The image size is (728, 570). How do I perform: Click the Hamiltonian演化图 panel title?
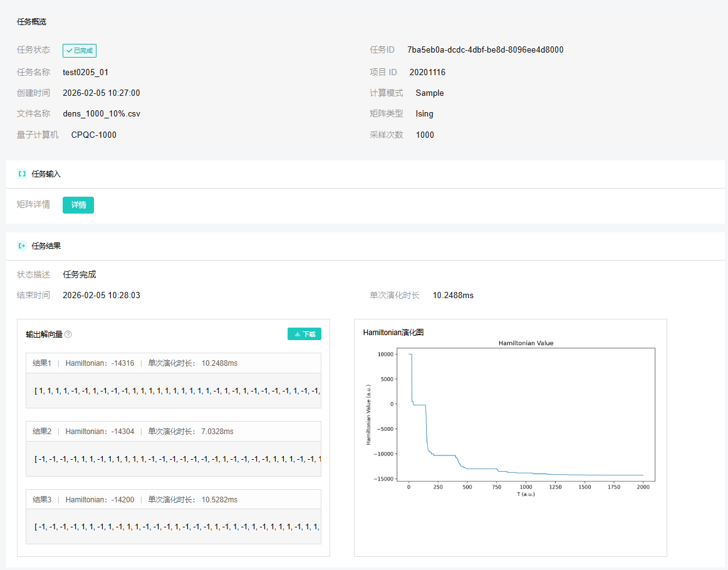(x=393, y=333)
